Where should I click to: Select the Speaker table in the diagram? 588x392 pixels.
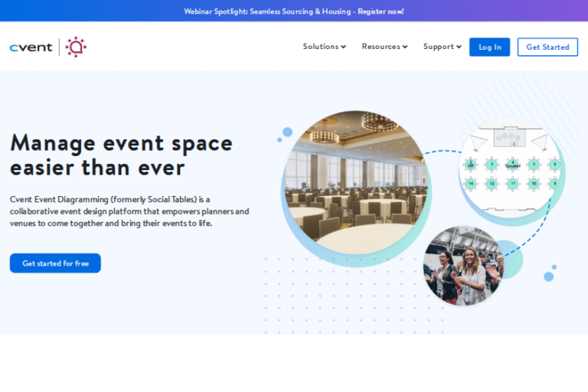[x=512, y=165]
